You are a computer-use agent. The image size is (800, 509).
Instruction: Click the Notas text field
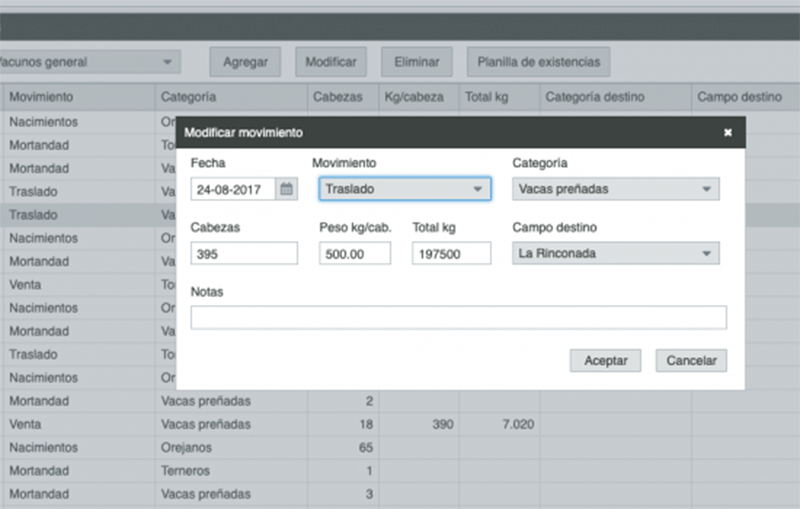pos(459,317)
